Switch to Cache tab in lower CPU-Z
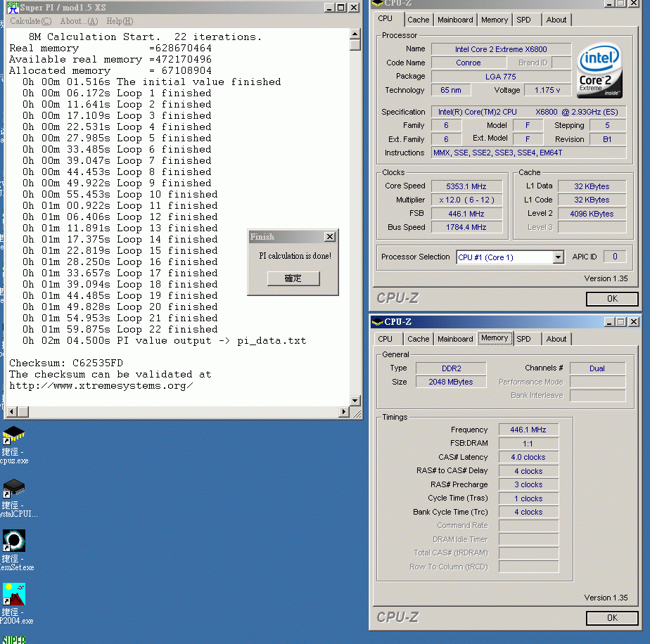This screenshot has width=650, height=644. 419,339
